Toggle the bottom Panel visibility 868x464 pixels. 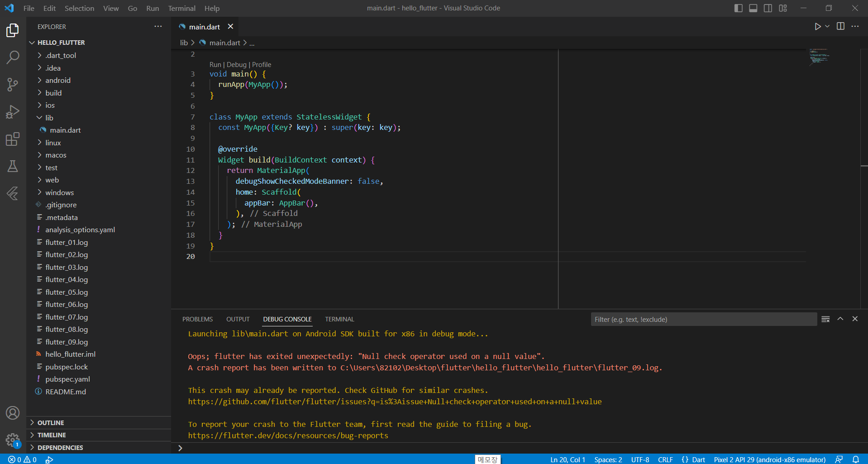[753, 8]
